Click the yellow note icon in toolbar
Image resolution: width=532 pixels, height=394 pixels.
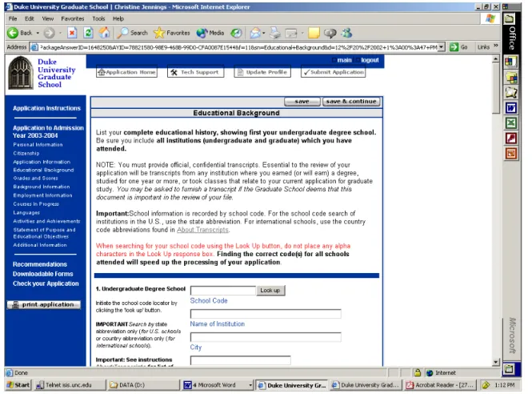(x=314, y=33)
